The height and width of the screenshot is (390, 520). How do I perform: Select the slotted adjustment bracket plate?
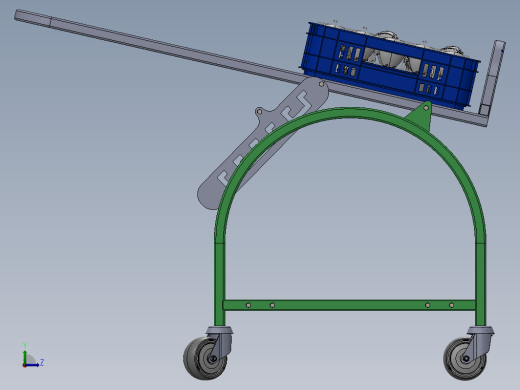(x=262, y=143)
